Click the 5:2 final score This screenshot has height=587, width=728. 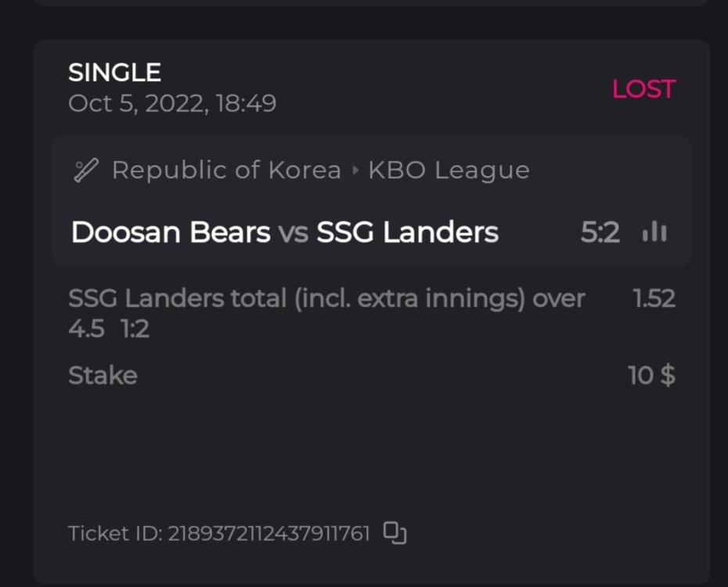click(x=600, y=232)
